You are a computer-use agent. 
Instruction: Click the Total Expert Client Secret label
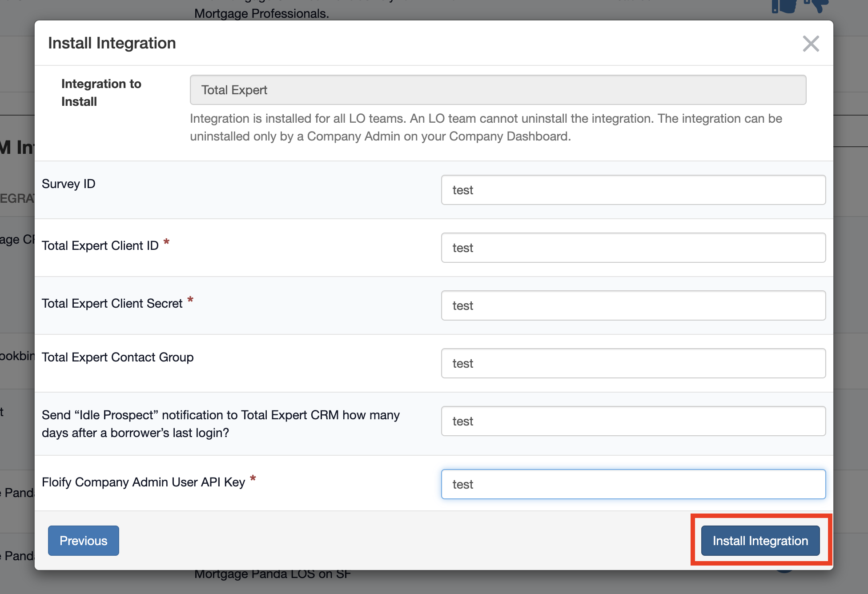[112, 304]
